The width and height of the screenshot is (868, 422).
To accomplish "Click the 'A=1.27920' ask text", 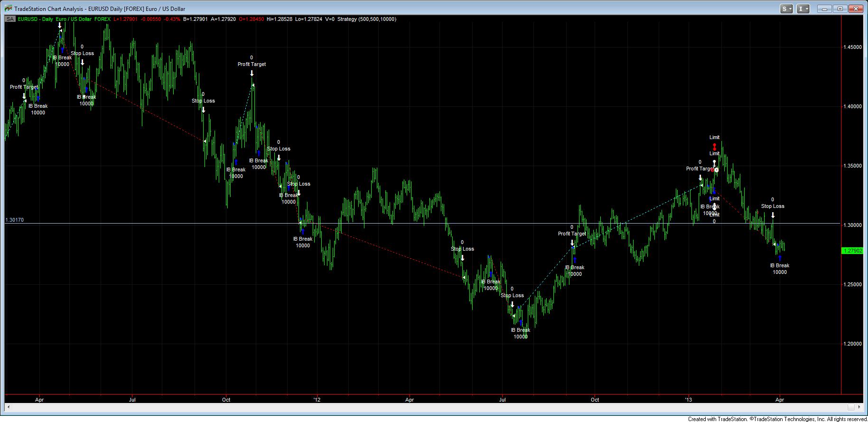I will 223,19.
